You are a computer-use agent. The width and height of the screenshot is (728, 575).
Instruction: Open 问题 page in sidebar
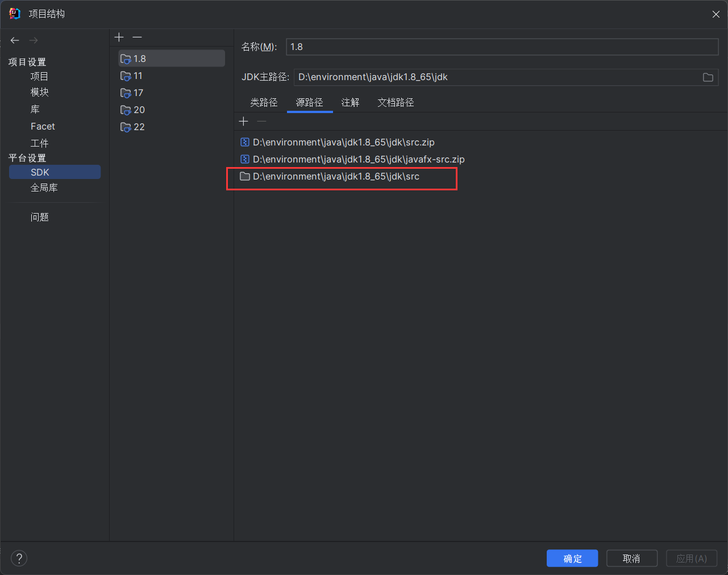[x=39, y=217]
